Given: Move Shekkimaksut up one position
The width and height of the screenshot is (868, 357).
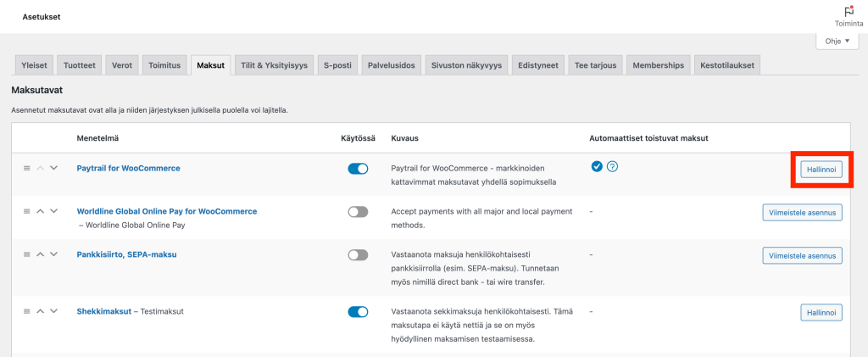Looking at the screenshot, I should point(40,311).
